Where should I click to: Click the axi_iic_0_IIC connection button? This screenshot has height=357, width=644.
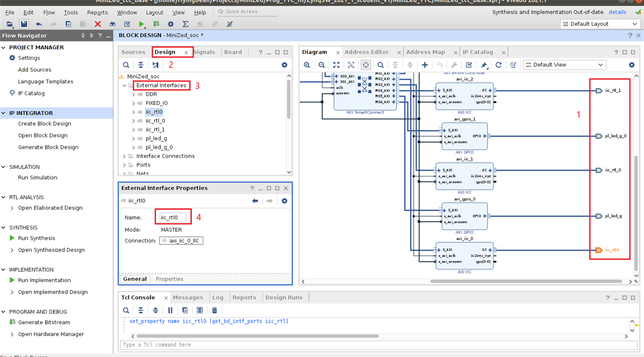[181, 241]
